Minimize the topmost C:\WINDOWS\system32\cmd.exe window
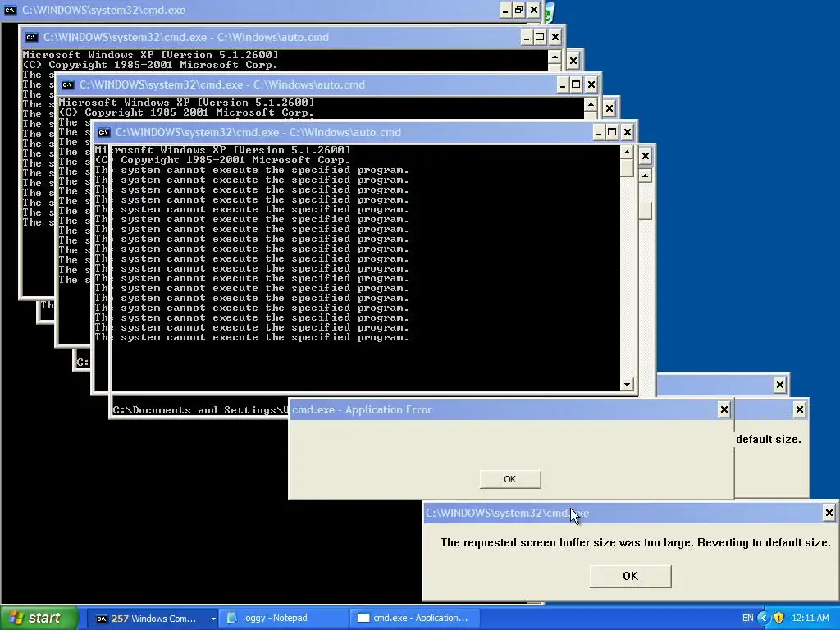This screenshot has width=840, height=630. tap(505, 10)
